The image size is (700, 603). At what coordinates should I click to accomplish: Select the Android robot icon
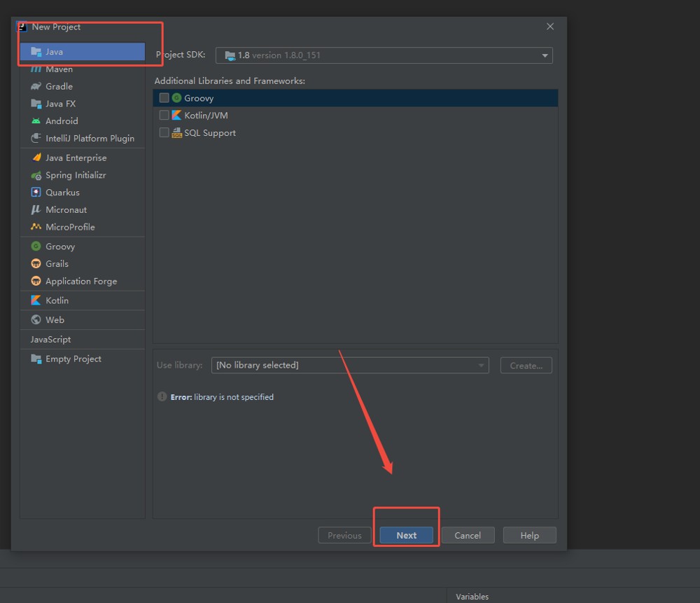pos(36,121)
